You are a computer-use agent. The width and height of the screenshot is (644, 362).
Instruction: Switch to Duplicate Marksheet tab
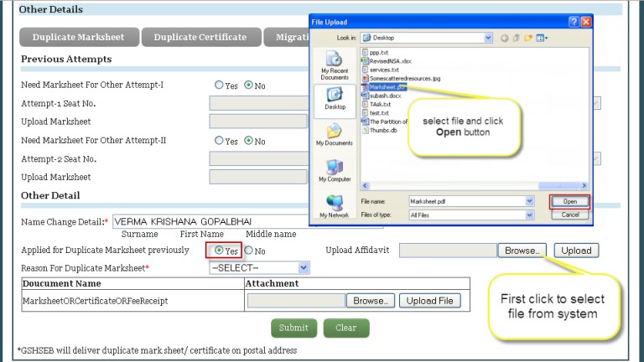78,37
